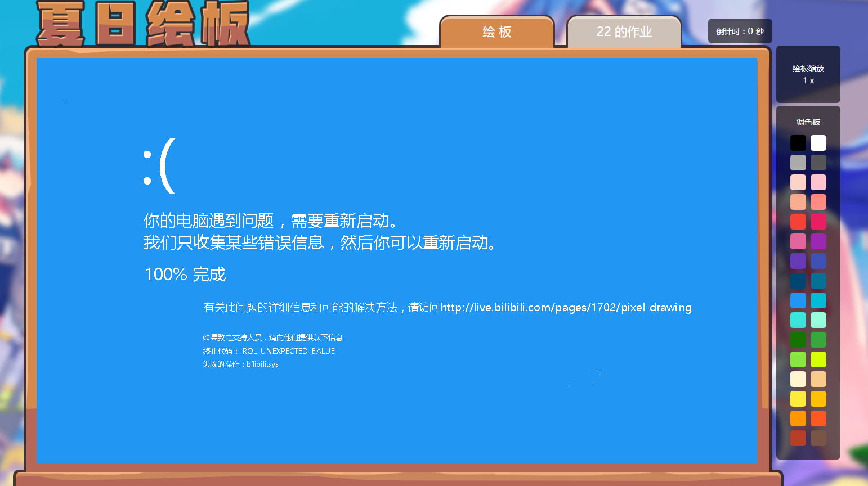Choose the pale peach swatch below light gray
This screenshot has height=486, width=868.
(798, 182)
